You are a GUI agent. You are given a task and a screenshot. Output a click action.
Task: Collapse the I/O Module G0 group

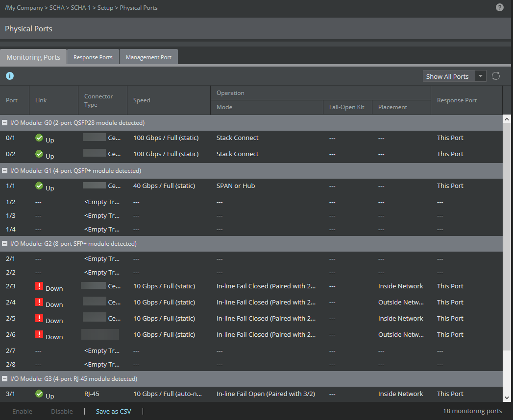tap(4, 123)
